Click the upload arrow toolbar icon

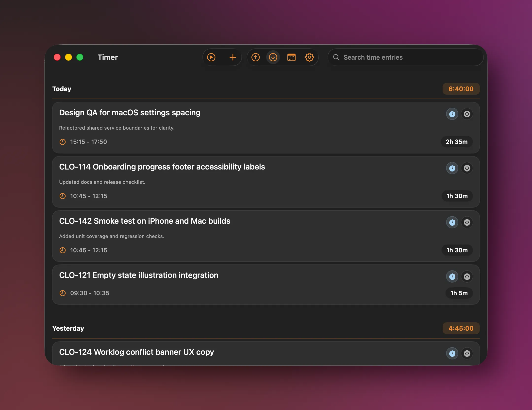coord(255,57)
